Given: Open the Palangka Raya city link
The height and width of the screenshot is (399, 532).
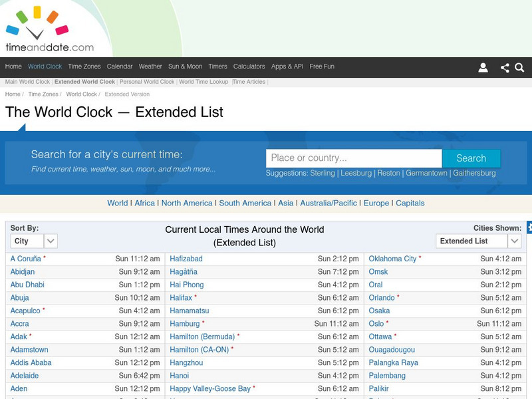Looking at the screenshot, I should 393,362.
